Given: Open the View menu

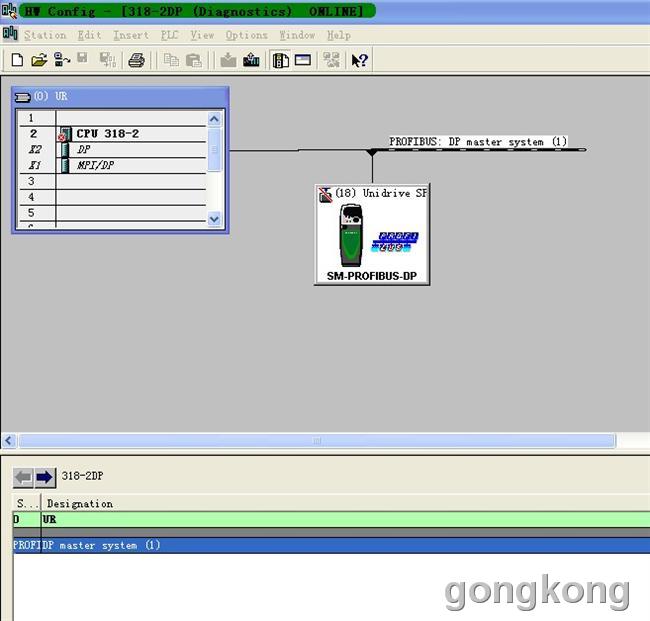Looking at the screenshot, I should [x=202, y=35].
